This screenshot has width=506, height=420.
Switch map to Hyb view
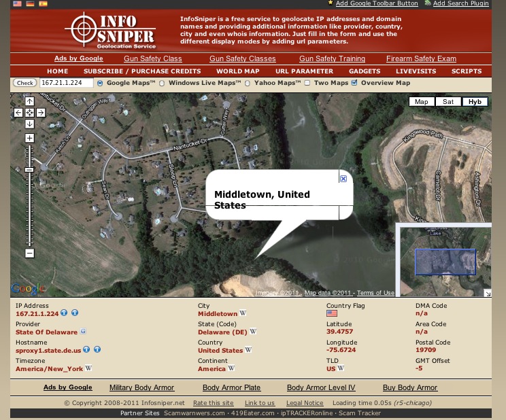click(x=475, y=102)
